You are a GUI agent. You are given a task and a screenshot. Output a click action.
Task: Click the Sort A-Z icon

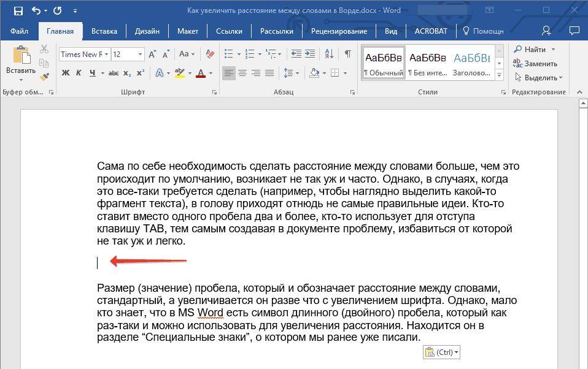tap(330, 54)
